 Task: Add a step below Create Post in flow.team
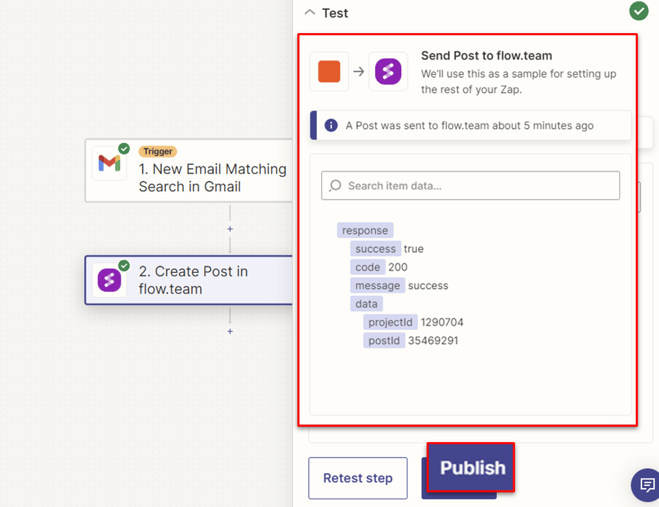click(230, 331)
